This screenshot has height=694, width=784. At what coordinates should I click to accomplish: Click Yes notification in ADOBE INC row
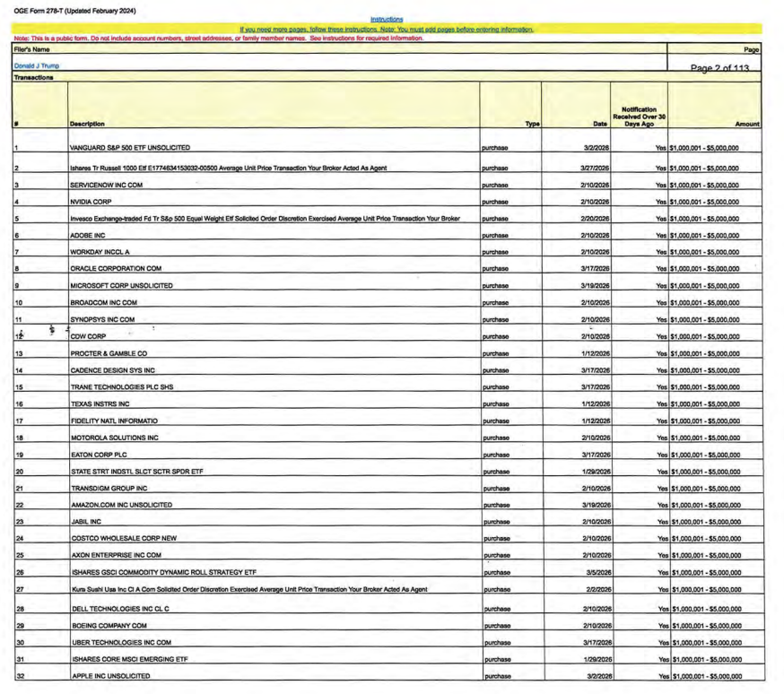click(661, 235)
